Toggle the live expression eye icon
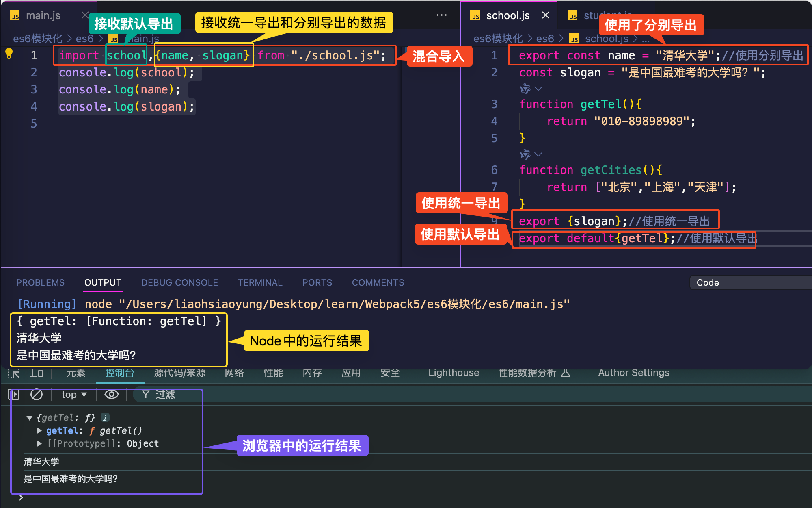The width and height of the screenshot is (812, 508). [111, 395]
